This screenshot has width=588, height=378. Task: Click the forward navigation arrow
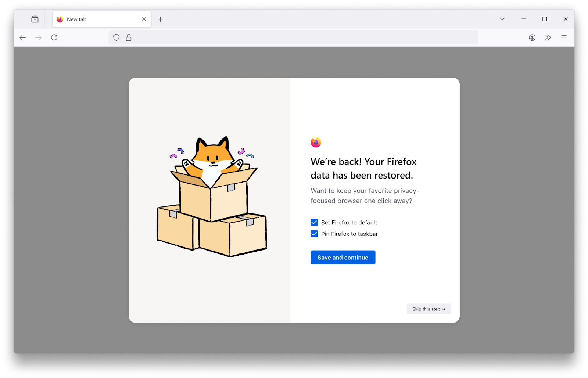click(39, 37)
